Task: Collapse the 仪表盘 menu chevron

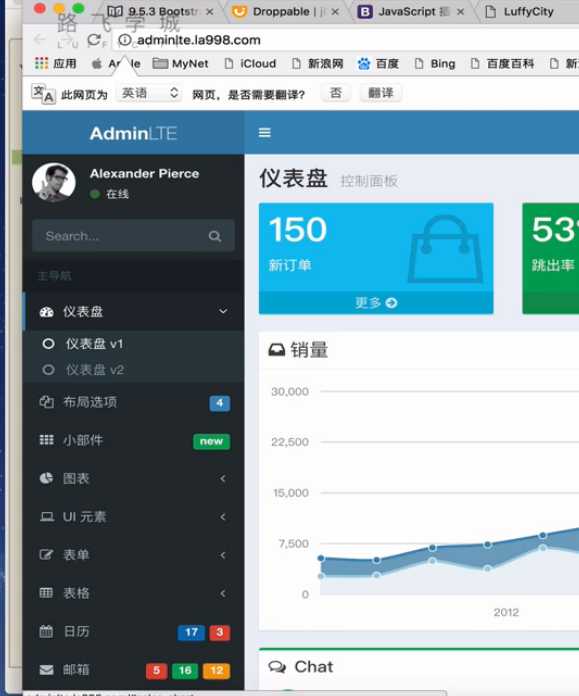Action: pyautogui.click(x=223, y=312)
